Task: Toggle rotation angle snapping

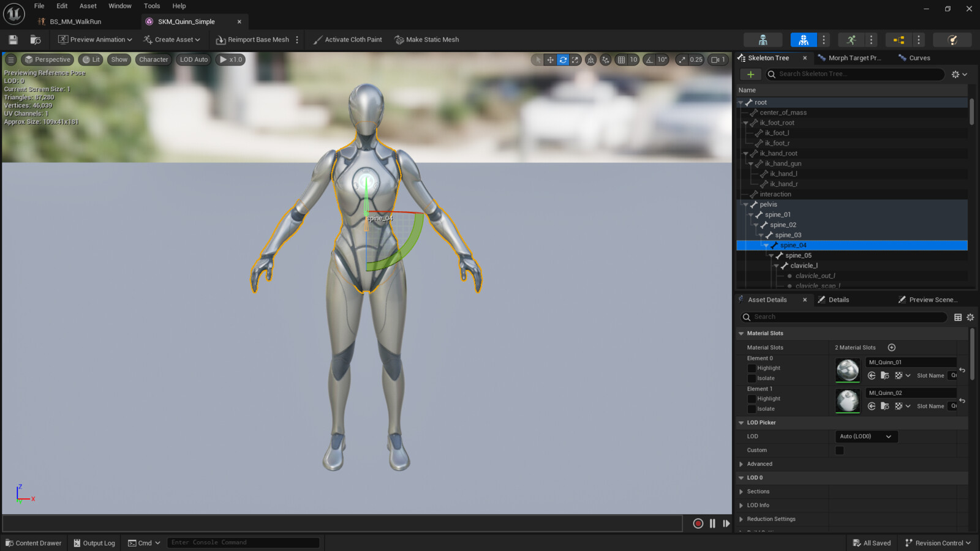Action: click(649, 59)
